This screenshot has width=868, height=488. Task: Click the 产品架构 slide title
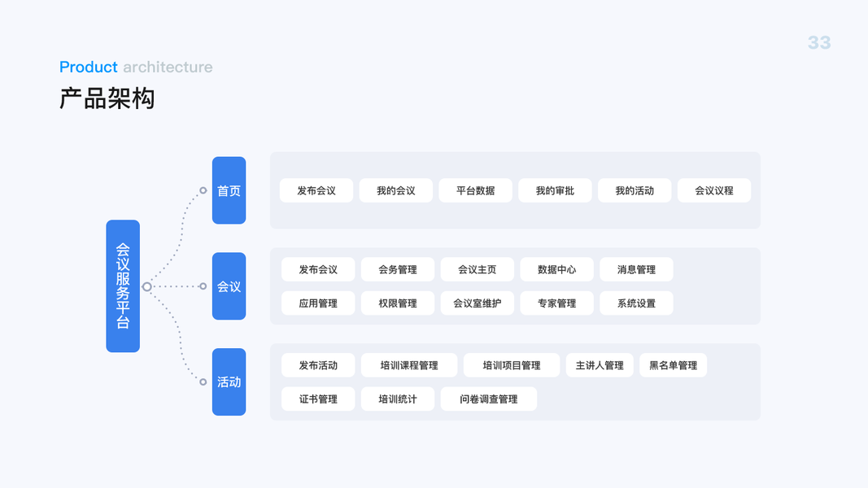(x=107, y=98)
